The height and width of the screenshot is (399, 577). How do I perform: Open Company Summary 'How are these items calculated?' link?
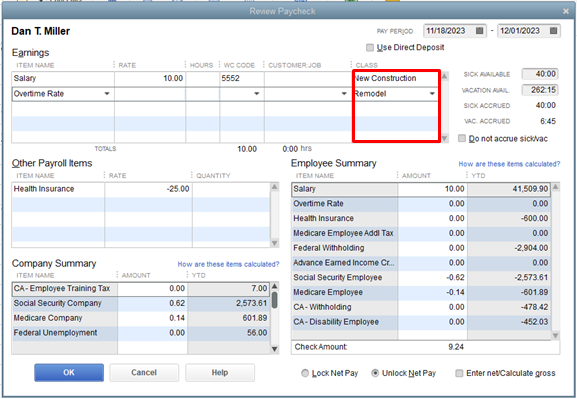pyautogui.click(x=228, y=264)
